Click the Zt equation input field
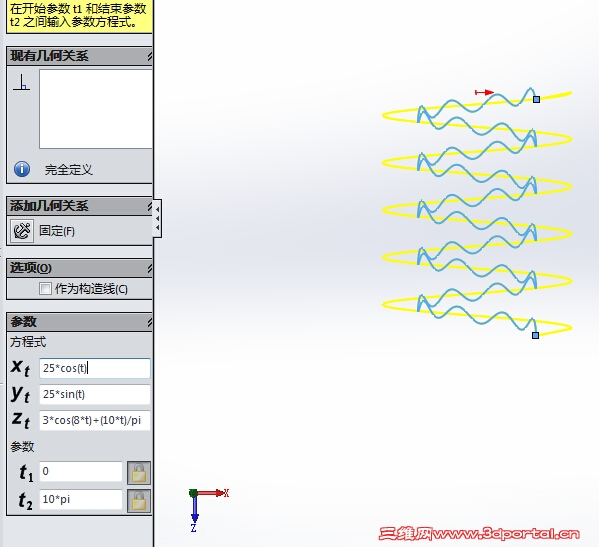The width and height of the screenshot is (599, 547). coord(95,420)
